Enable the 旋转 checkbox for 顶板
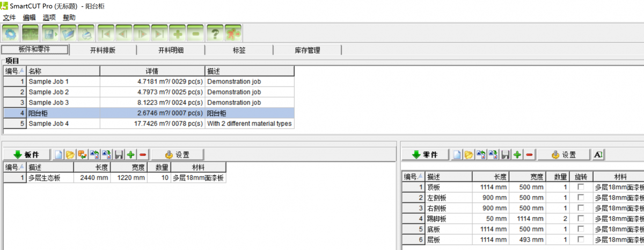Image resolution: width=644 pixels, height=250 pixels. pos(581,187)
